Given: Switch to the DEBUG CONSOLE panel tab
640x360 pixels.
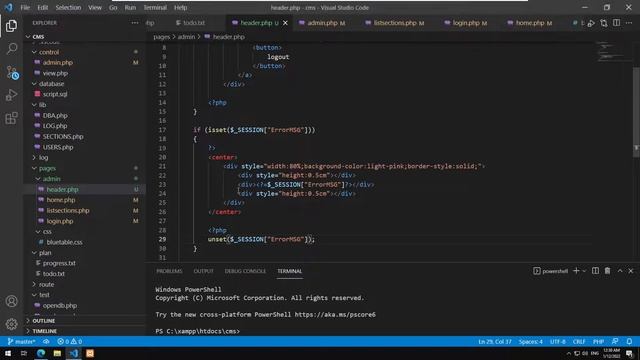Looking at the screenshot, I should pyautogui.click(x=245, y=271).
